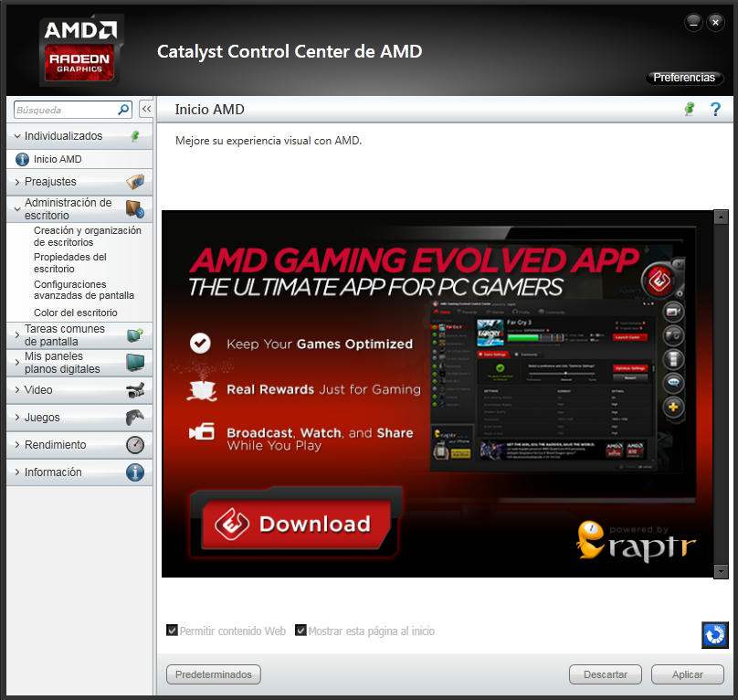Open Color del escritorio
Screen dimensions: 738x700
point(75,313)
